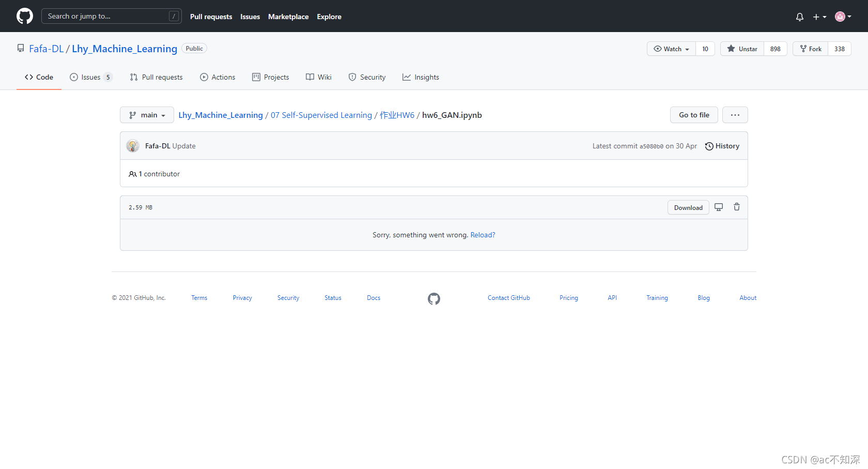868x469 pixels.
Task: Click the footer GitHub logo
Action: 434,298
